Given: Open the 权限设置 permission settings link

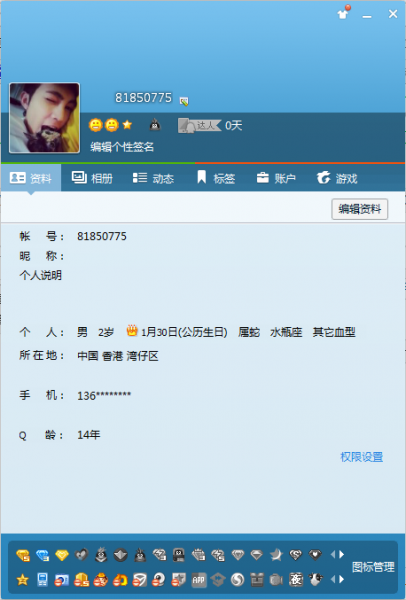Looking at the screenshot, I should [362, 457].
